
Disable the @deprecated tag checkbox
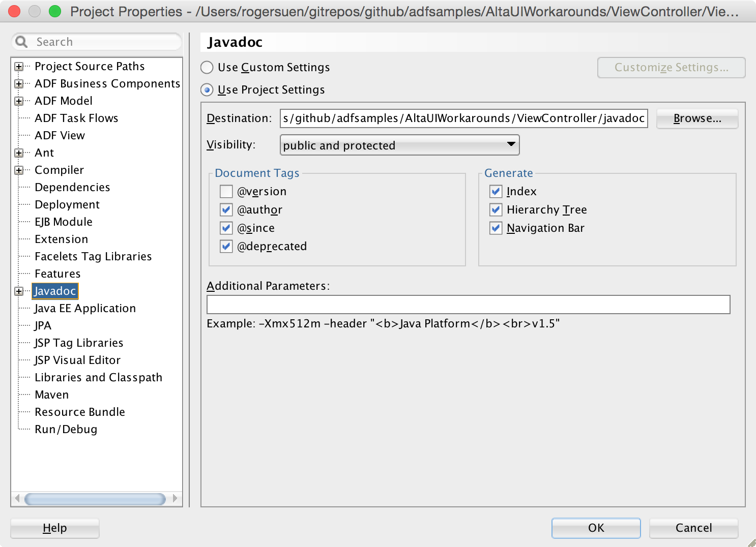(x=226, y=247)
